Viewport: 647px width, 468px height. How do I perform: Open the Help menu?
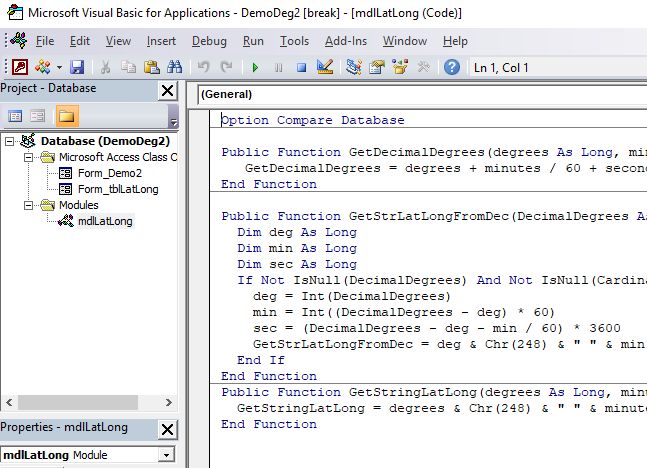pyautogui.click(x=456, y=41)
